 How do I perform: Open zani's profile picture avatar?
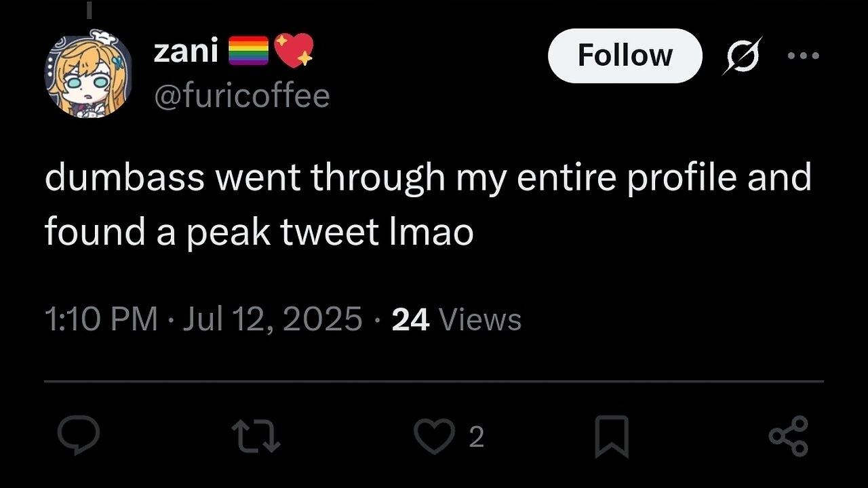point(87,75)
